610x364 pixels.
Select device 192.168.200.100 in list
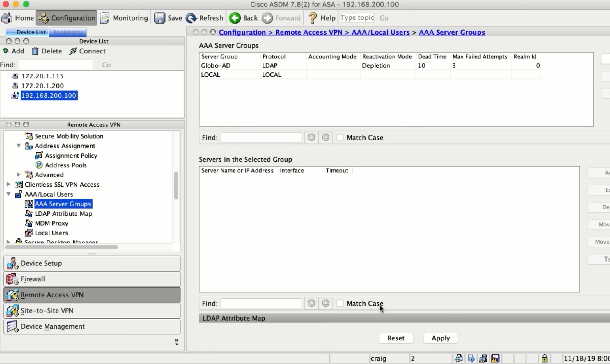[49, 96]
